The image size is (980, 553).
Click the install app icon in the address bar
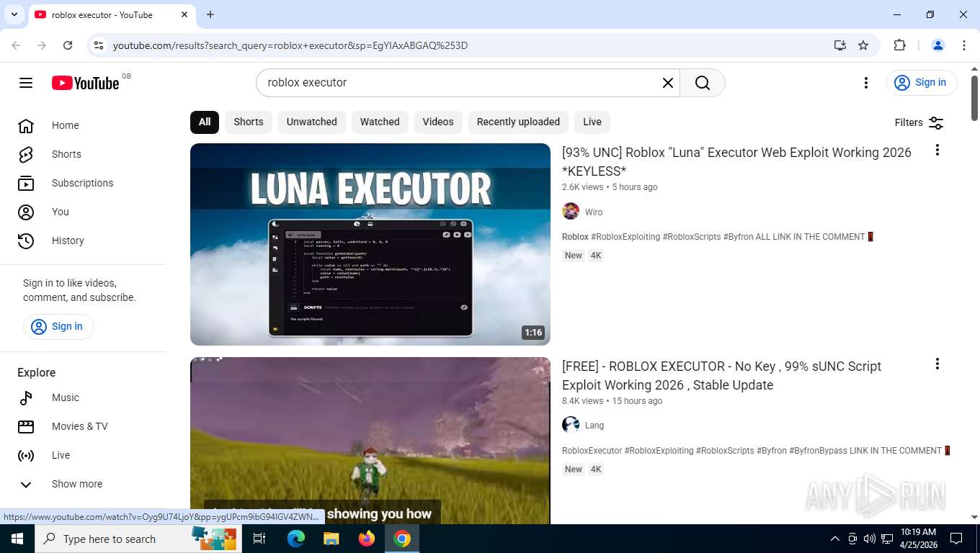pyautogui.click(x=840, y=45)
